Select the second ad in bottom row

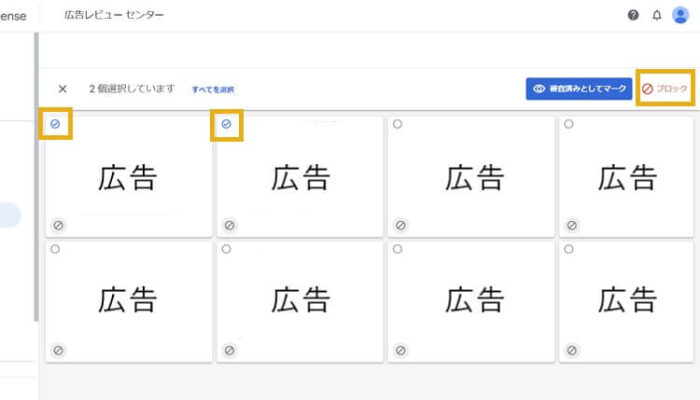coord(226,249)
